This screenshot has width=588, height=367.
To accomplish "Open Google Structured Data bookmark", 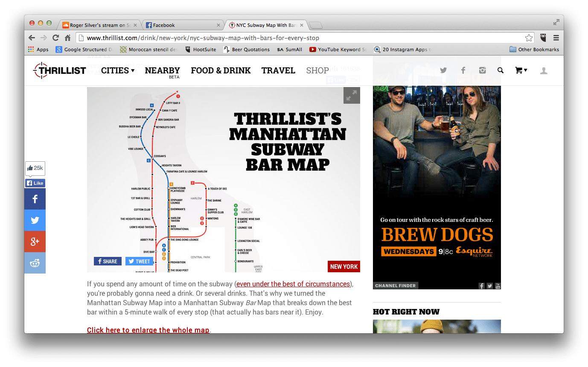I will click(x=84, y=50).
